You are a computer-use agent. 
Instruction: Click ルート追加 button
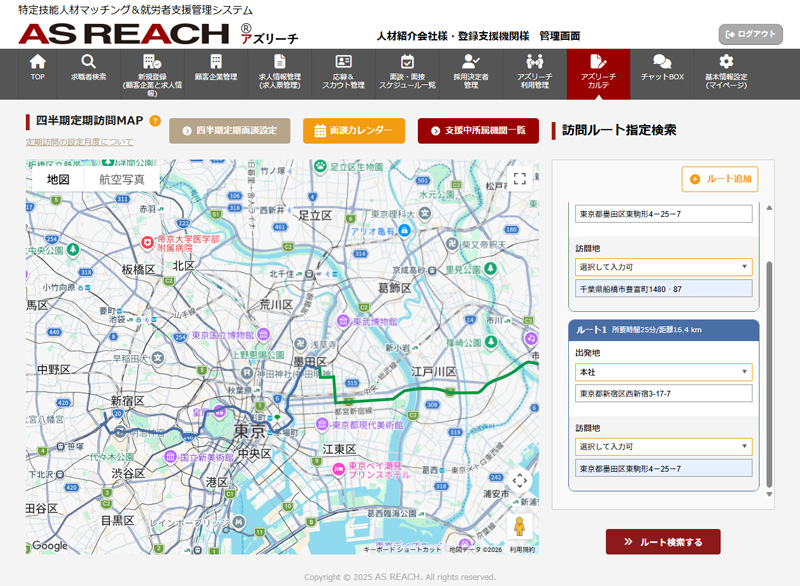click(720, 179)
